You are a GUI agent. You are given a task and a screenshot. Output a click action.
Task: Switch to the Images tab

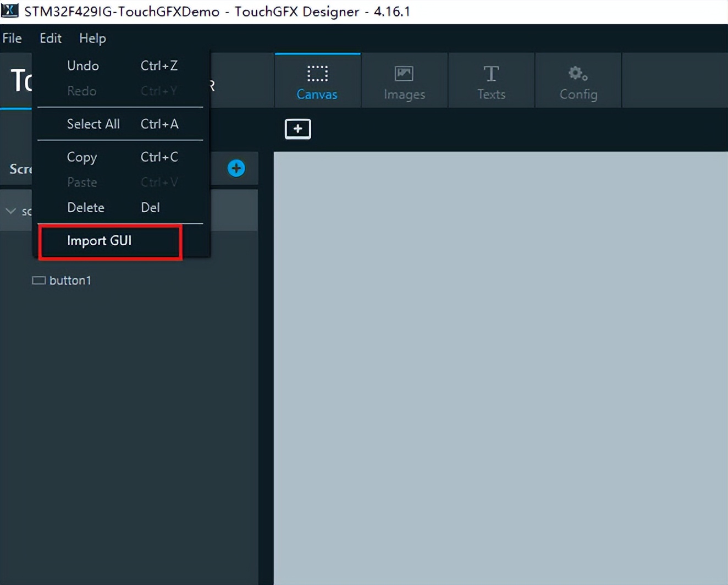click(405, 81)
